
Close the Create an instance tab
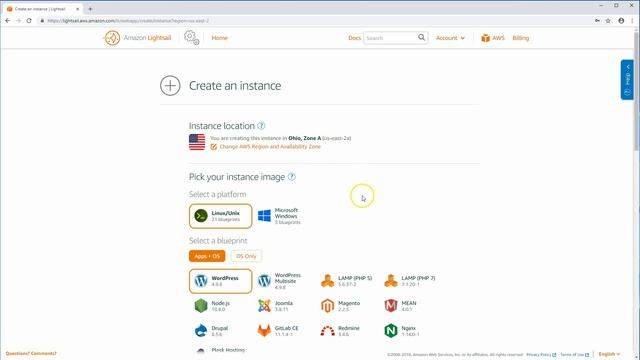coord(78,9)
